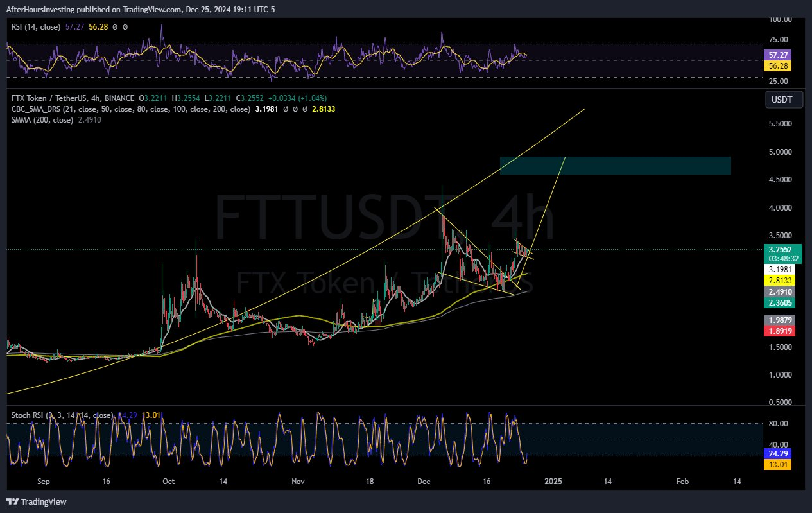Click the yellow 2.8133 price axis label
812x513 pixels.
pyautogui.click(x=780, y=280)
